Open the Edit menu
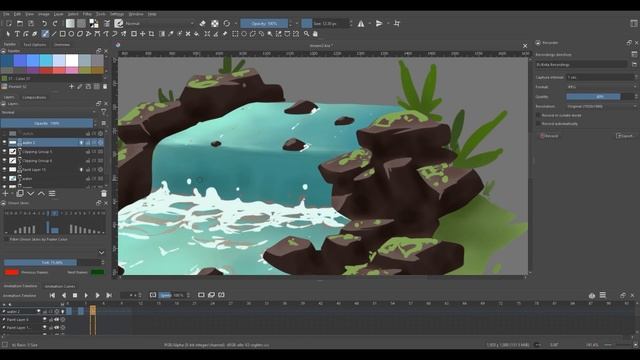The width and height of the screenshot is (640, 360). 17,14
